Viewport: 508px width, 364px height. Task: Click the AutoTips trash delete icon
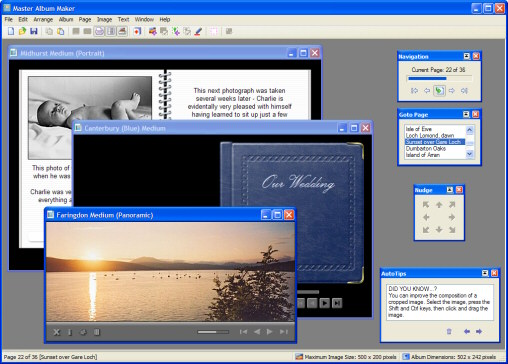(x=449, y=331)
